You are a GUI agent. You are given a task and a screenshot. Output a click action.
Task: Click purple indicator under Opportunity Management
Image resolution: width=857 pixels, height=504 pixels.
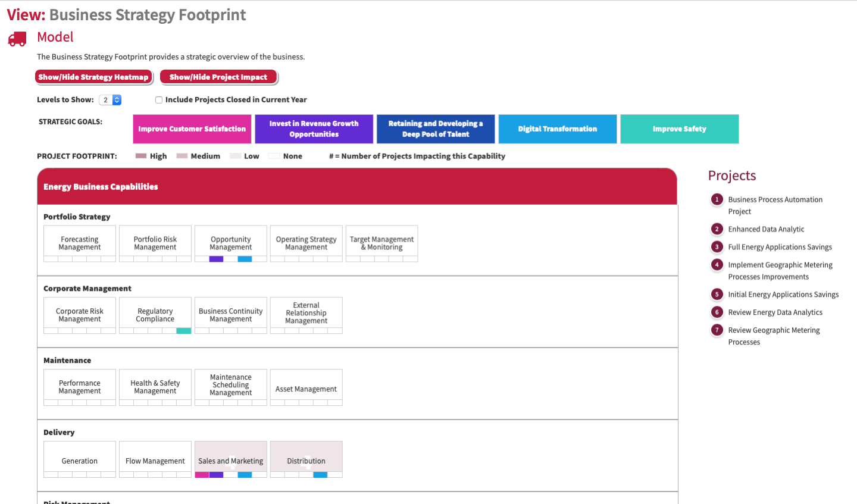[217, 259]
